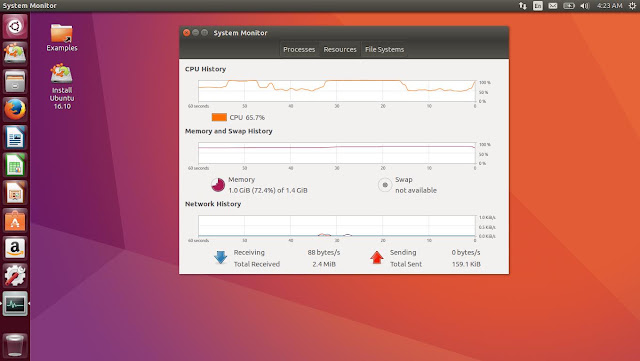Click the Swap 'not available' text
This screenshot has height=361, width=640.
(416, 190)
